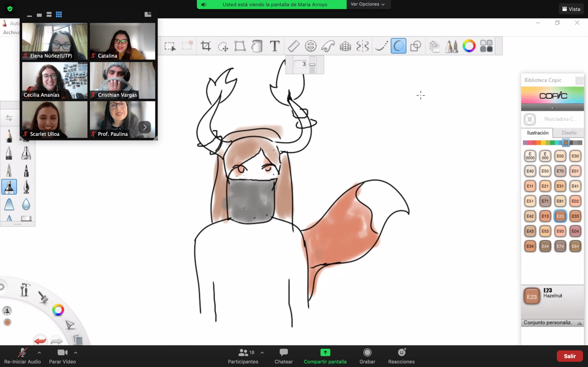Open the Copic Library grid icon
The image size is (588, 367).
coord(487,46)
